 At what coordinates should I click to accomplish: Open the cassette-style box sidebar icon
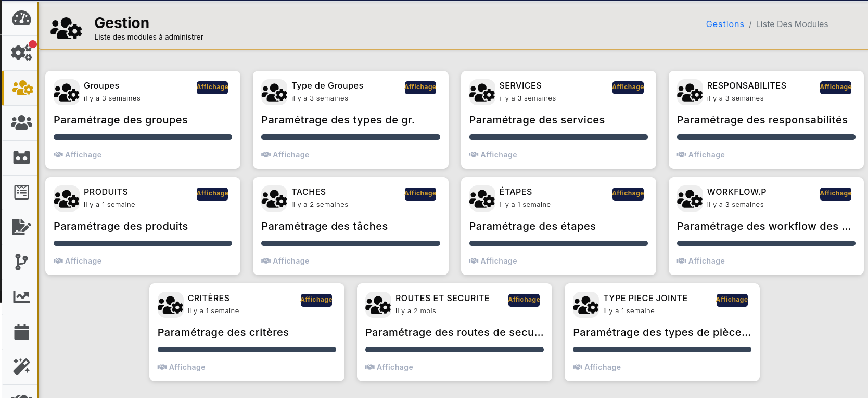coord(21,157)
